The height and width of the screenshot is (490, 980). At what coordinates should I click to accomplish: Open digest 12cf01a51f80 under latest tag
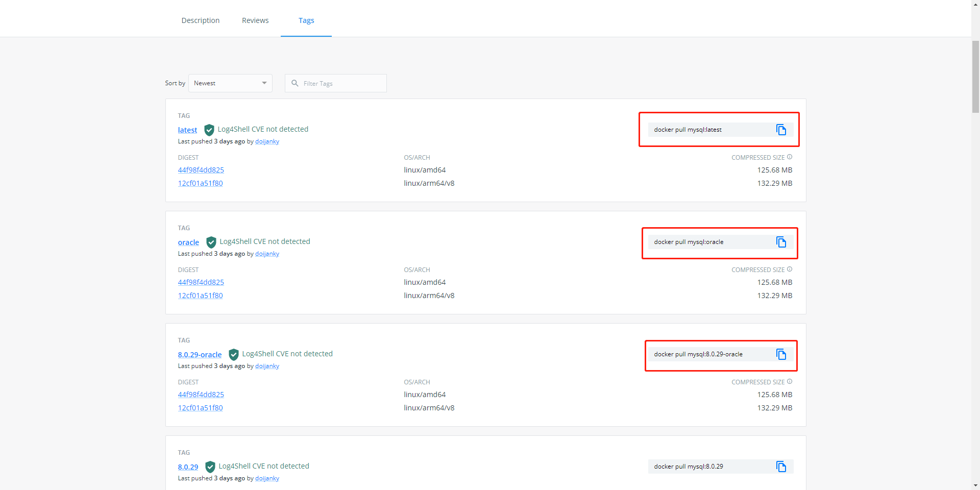(x=200, y=183)
